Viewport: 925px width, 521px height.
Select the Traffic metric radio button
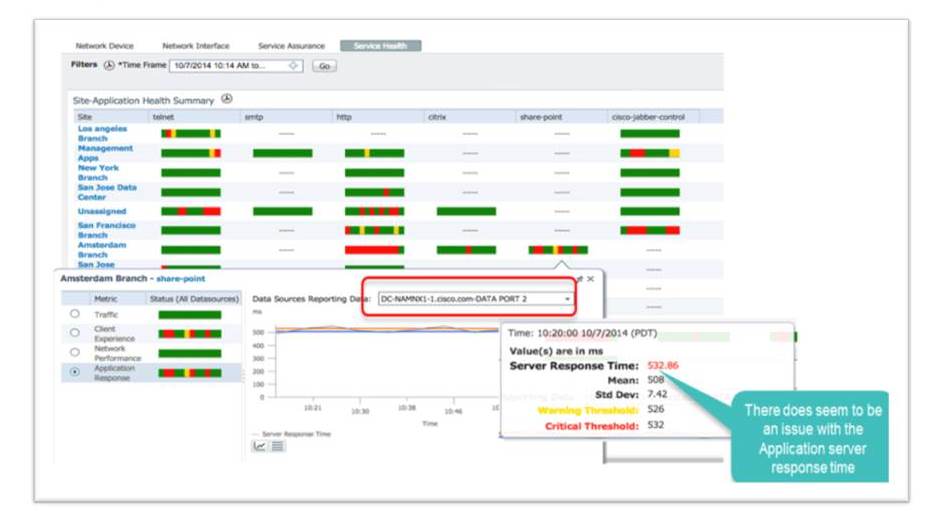(75, 314)
